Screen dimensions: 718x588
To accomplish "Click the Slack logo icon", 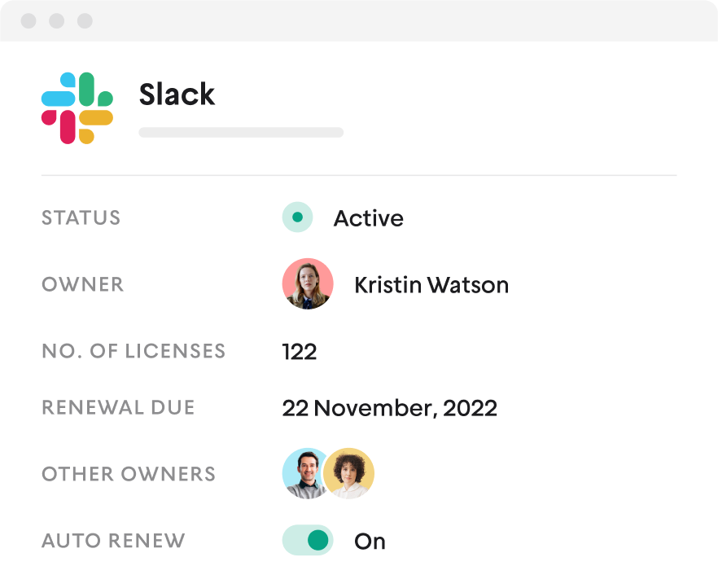I will 77,108.
